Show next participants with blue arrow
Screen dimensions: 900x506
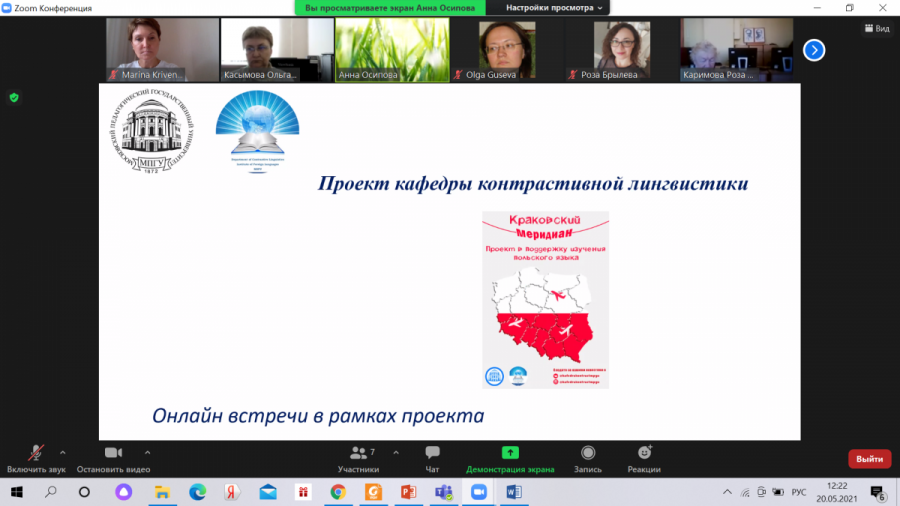(814, 49)
